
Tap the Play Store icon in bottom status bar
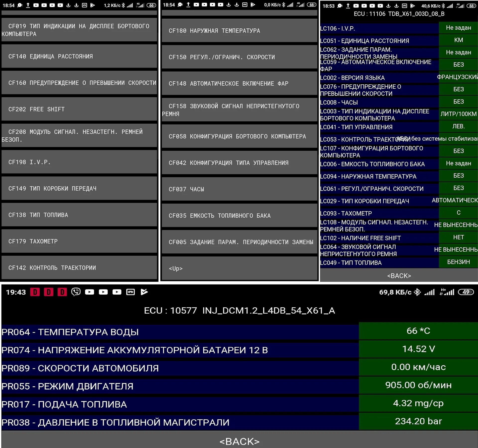click(x=144, y=292)
